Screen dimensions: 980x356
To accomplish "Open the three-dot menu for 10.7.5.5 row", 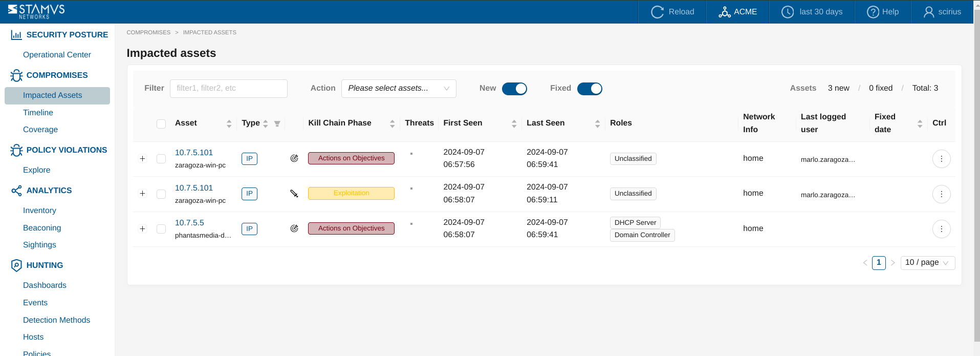I will (x=941, y=229).
